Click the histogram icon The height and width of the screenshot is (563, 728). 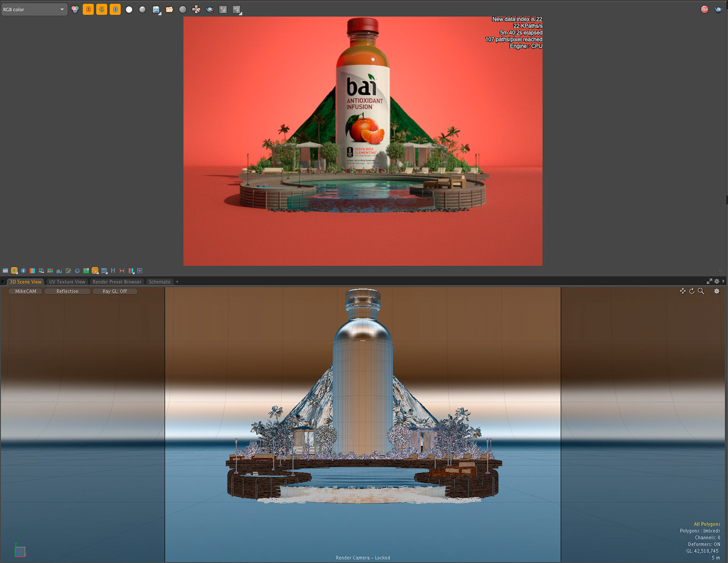point(59,271)
